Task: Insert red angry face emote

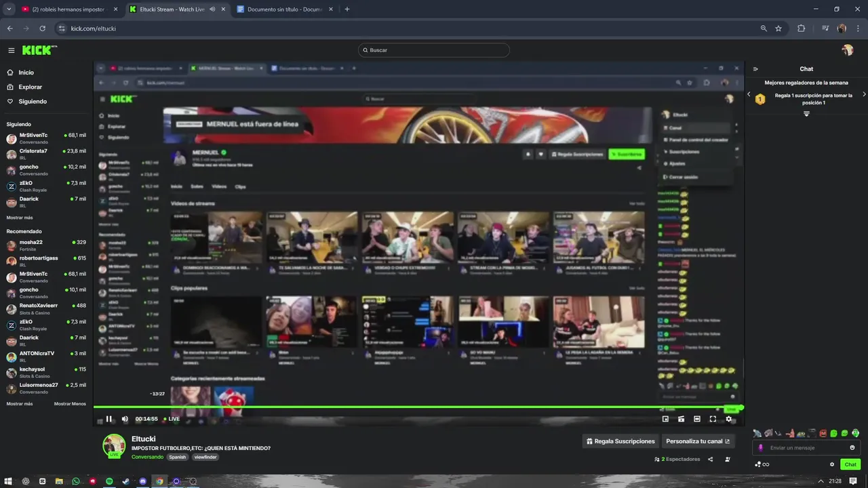Action: pyautogui.click(x=823, y=433)
